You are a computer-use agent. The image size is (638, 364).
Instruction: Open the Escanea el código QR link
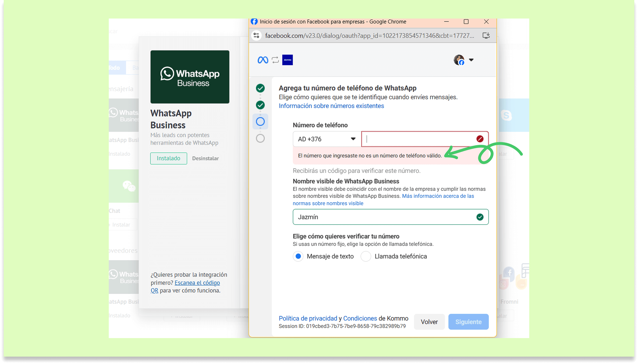click(x=197, y=283)
